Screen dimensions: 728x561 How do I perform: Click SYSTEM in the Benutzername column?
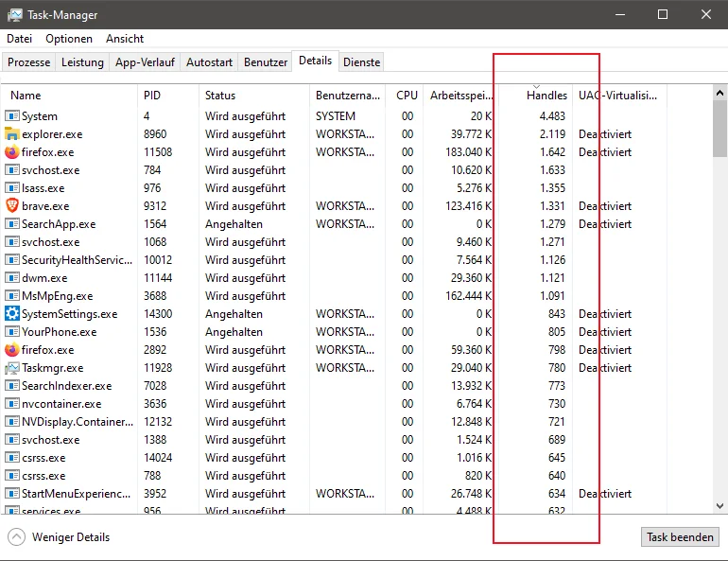[x=336, y=115]
